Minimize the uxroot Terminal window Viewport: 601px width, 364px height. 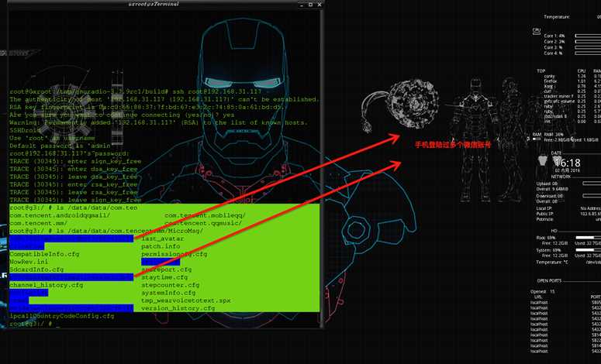tap(302, 5)
